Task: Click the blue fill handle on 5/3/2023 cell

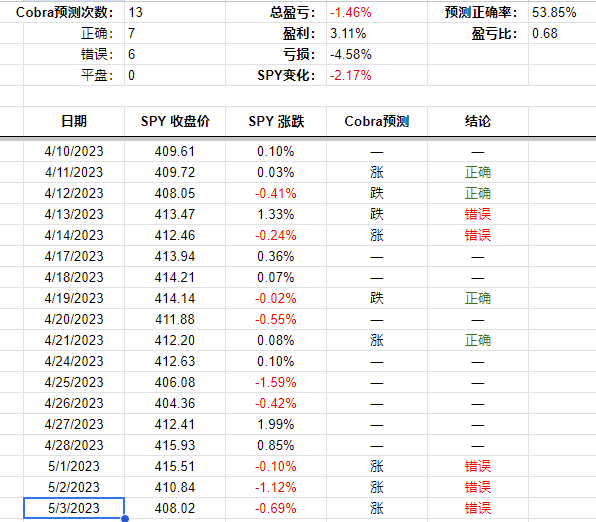Action: tap(125, 519)
